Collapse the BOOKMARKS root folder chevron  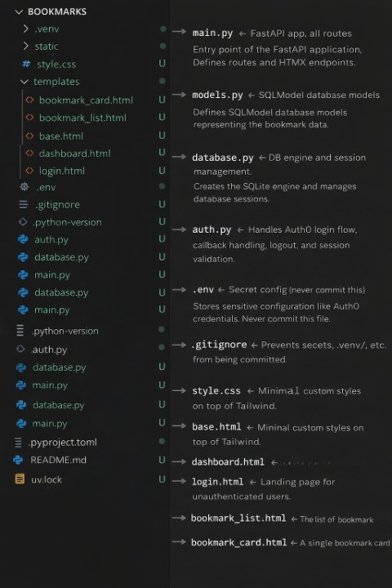(x=19, y=12)
